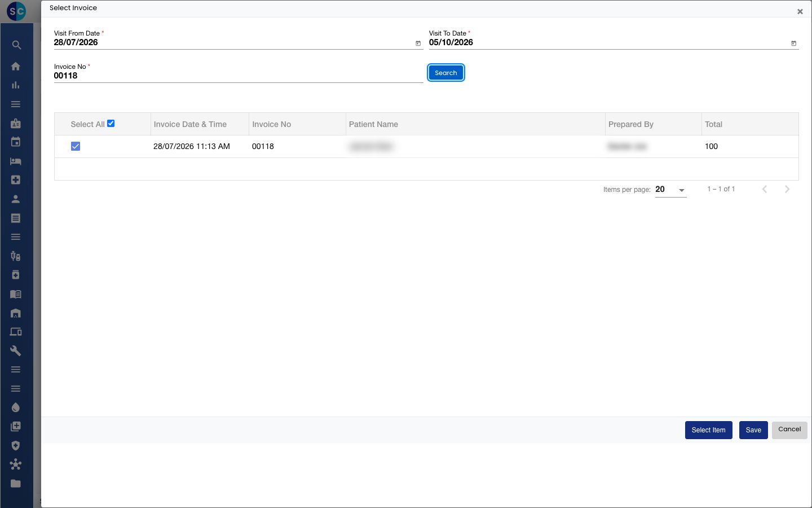Go to previous page of results
The height and width of the screenshot is (508, 812).
click(x=765, y=189)
